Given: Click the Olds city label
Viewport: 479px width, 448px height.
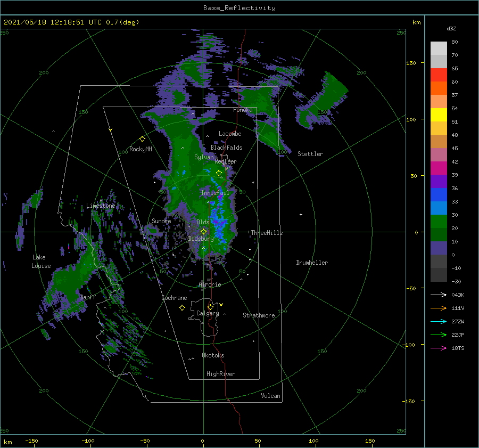Looking at the screenshot, I should [203, 222].
